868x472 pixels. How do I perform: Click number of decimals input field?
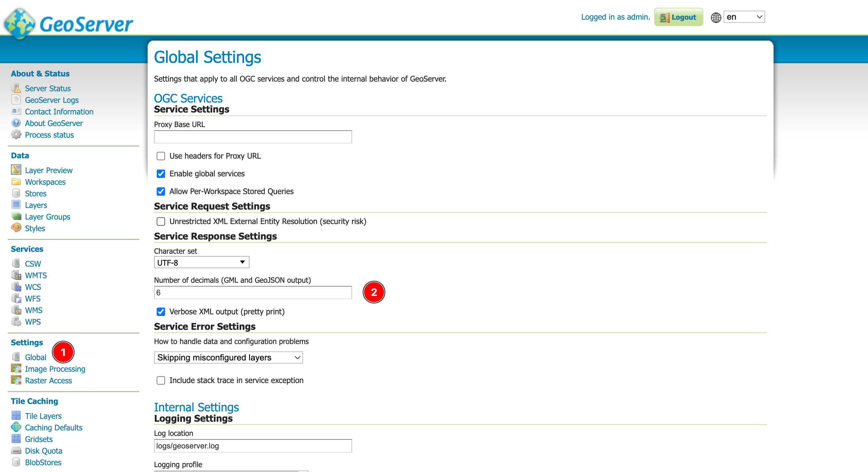tap(253, 292)
